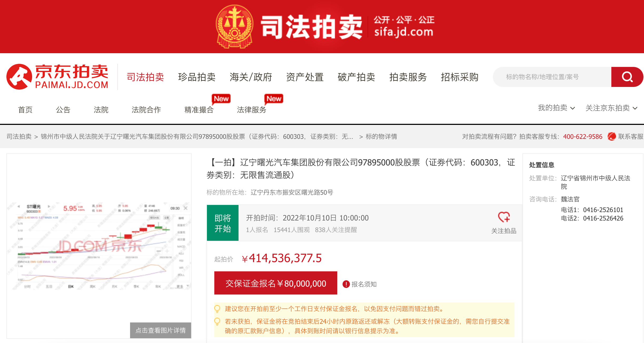Click the heart follow-item icon
644x343 pixels.
(x=504, y=217)
